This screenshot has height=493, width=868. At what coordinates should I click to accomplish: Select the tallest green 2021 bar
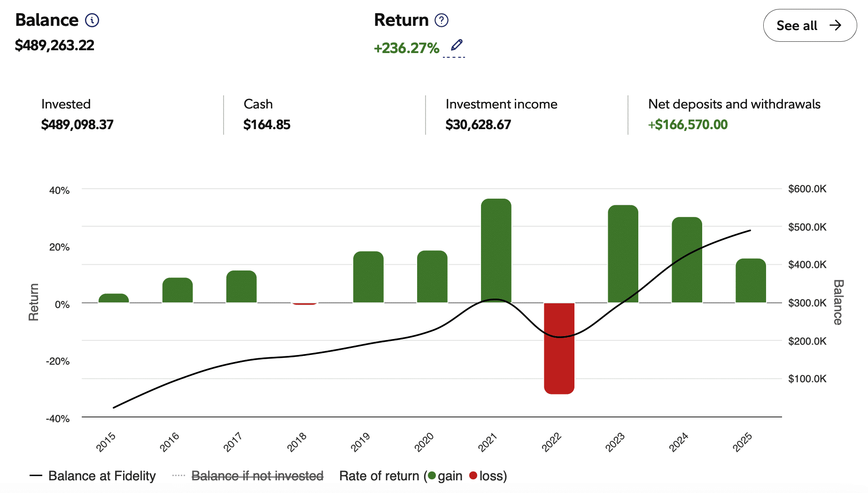point(495,249)
